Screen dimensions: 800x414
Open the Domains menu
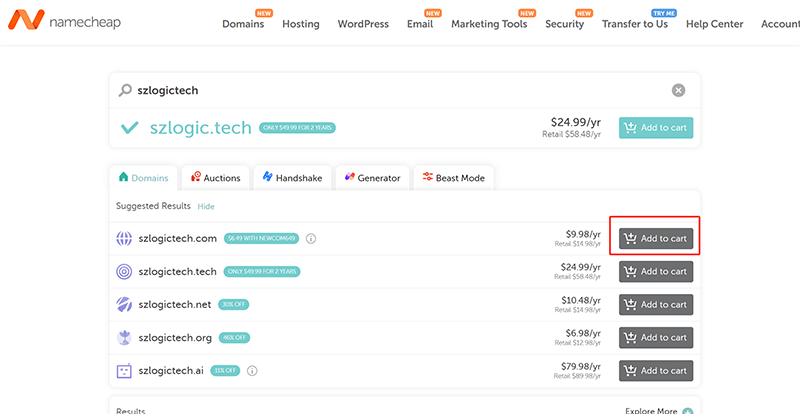(x=243, y=24)
